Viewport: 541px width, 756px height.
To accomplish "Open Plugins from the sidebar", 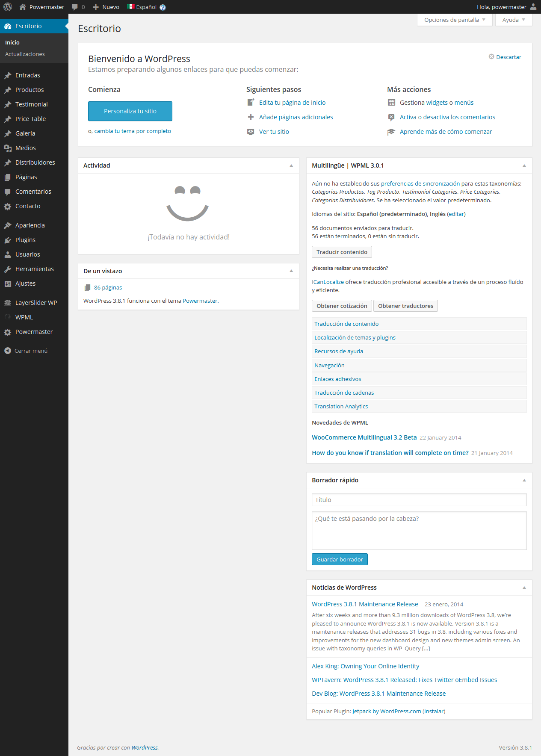I will [25, 240].
